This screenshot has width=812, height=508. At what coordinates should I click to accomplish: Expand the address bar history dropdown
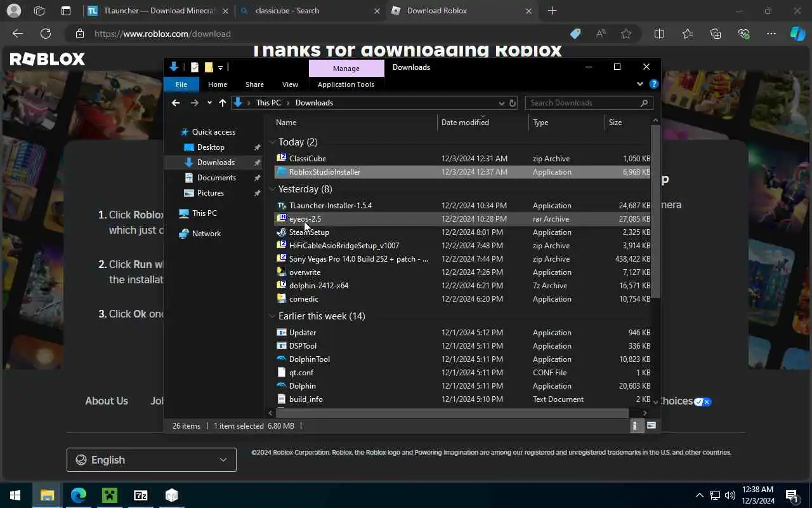502,103
